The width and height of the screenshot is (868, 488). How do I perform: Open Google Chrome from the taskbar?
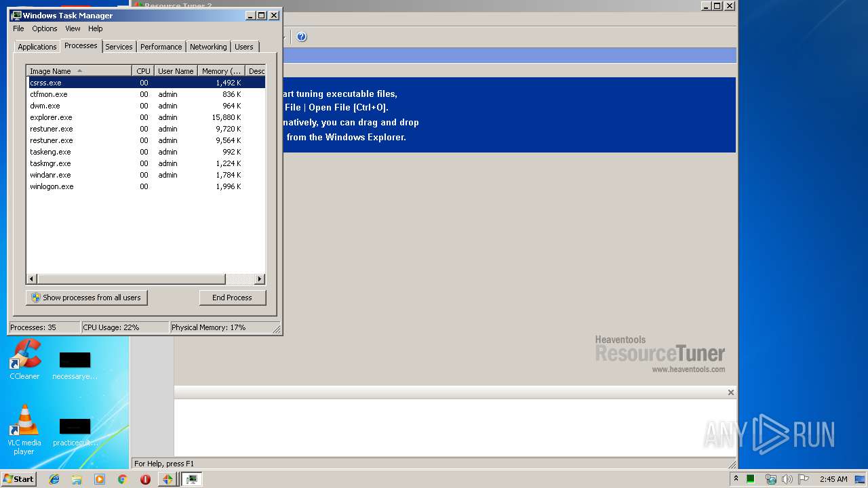tap(122, 479)
